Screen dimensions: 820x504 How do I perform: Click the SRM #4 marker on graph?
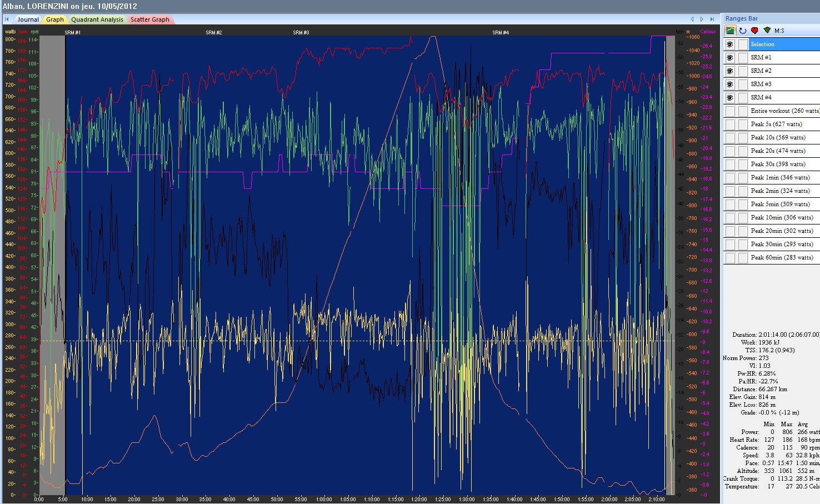point(501,33)
